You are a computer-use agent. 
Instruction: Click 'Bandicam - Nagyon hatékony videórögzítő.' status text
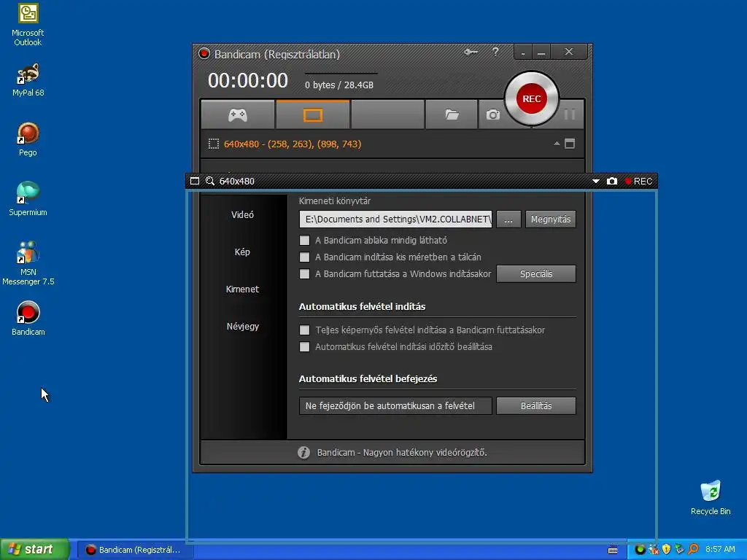pos(402,452)
